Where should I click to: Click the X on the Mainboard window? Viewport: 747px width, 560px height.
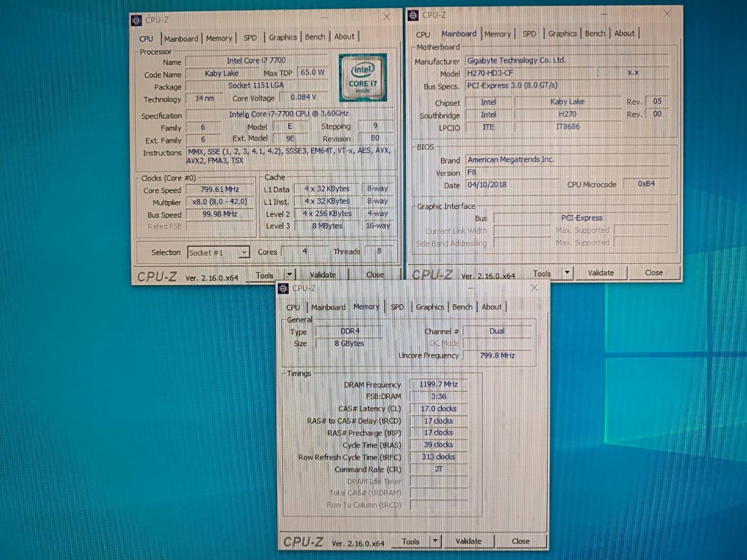pos(668,14)
